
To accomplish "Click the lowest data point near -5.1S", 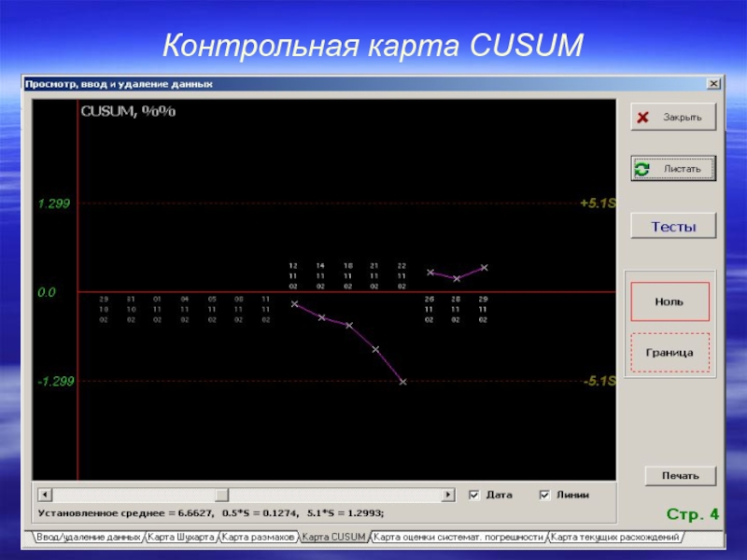I will [x=402, y=382].
